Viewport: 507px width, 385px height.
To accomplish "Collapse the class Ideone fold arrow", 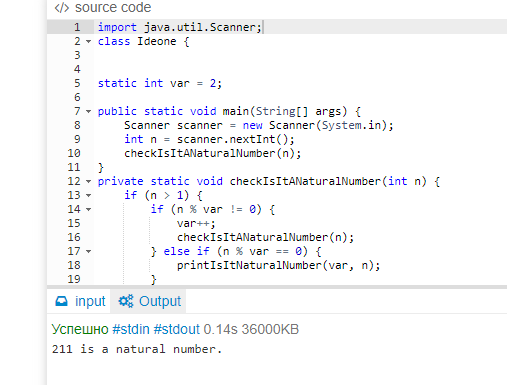I will [x=88, y=42].
